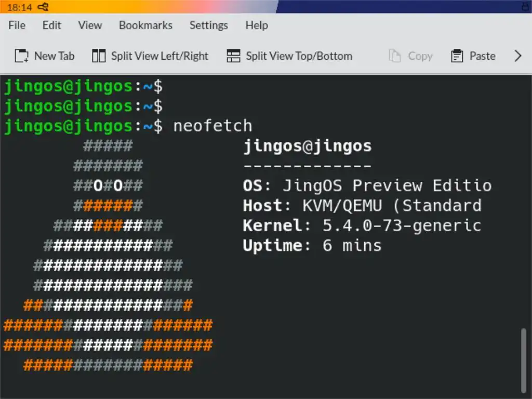Click the Split View Left/Right icon
Image resolution: width=532 pixels, height=399 pixels.
tap(99, 56)
